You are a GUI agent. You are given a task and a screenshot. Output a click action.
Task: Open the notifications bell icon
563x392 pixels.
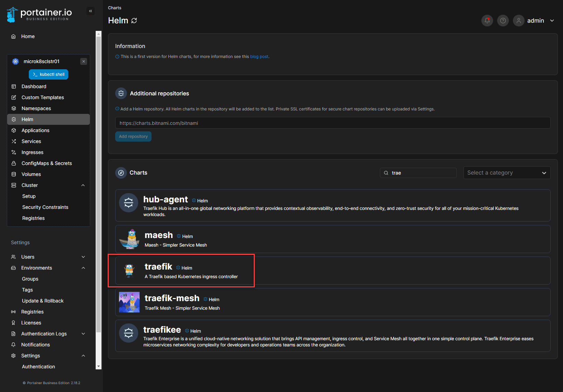[487, 21]
